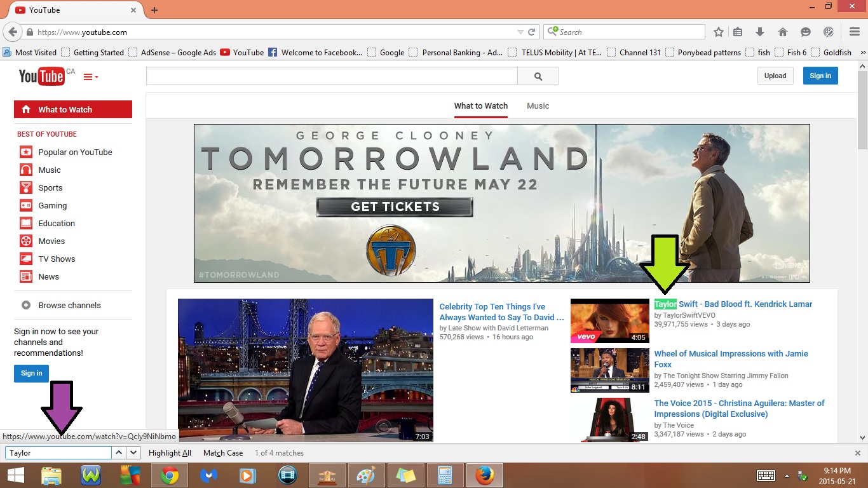Screen dimensions: 868x488
Task: Go to Firefox home page icon
Action: pyautogui.click(x=782, y=32)
